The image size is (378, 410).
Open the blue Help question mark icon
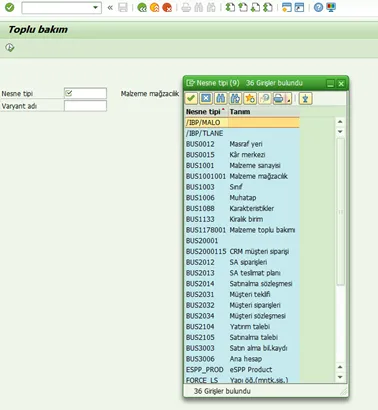[x=318, y=7]
